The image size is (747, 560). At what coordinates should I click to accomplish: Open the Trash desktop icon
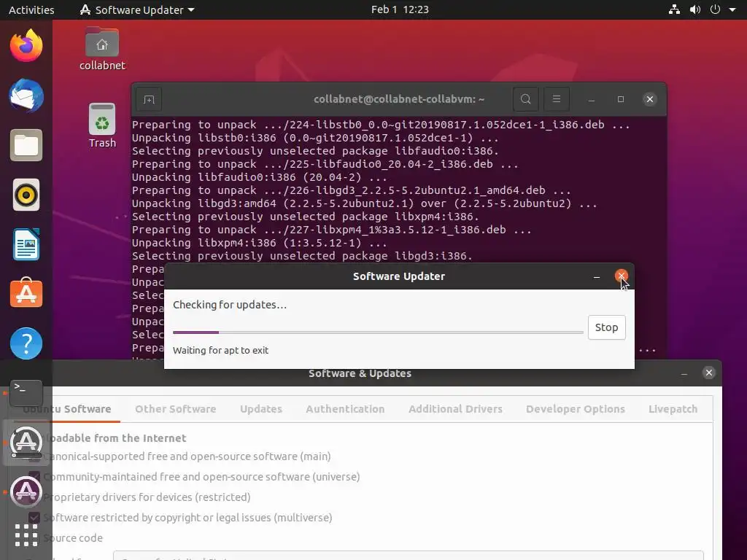click(102, 125)
